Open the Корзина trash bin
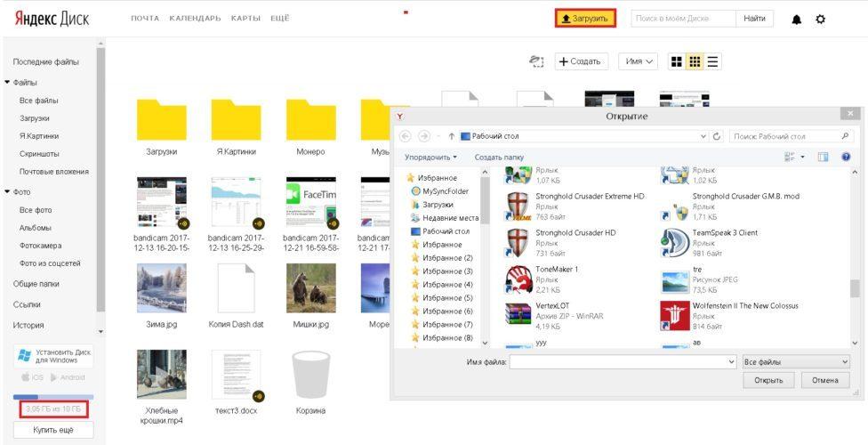Viewport: 868px width, 445px height. pyautogui.click(x=310, y=375)
